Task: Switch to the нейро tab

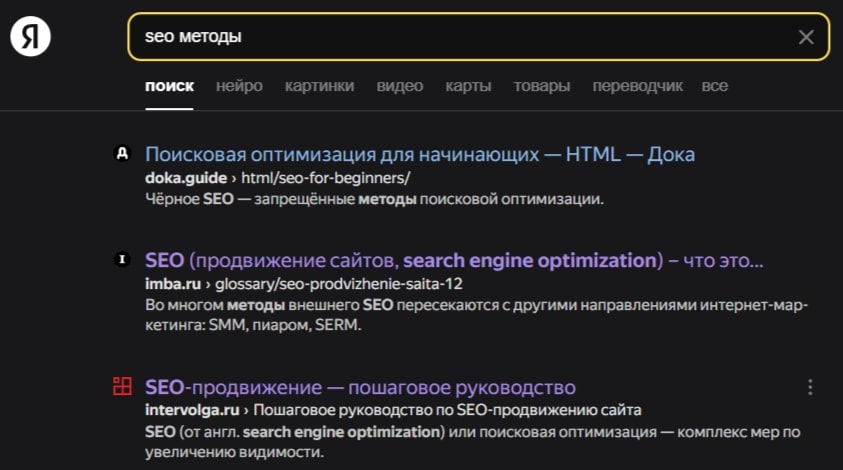Action: point(239,86)
